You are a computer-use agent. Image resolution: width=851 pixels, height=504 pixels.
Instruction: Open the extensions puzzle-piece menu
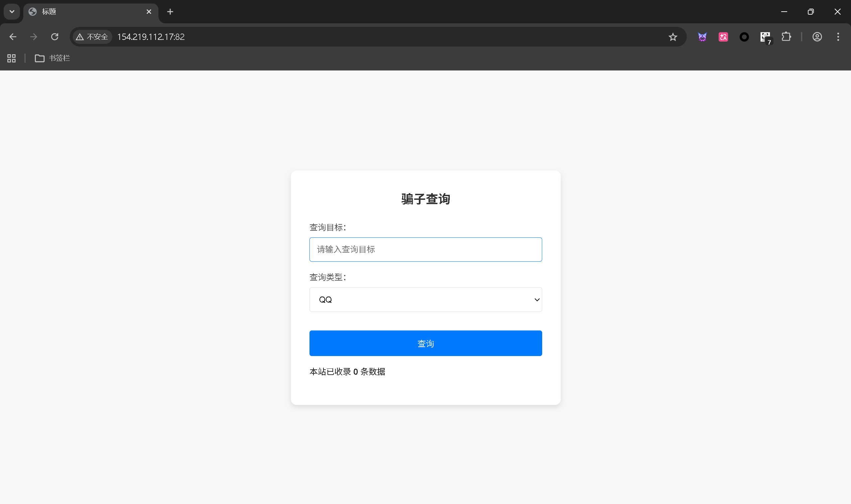[x=786, y=37]
